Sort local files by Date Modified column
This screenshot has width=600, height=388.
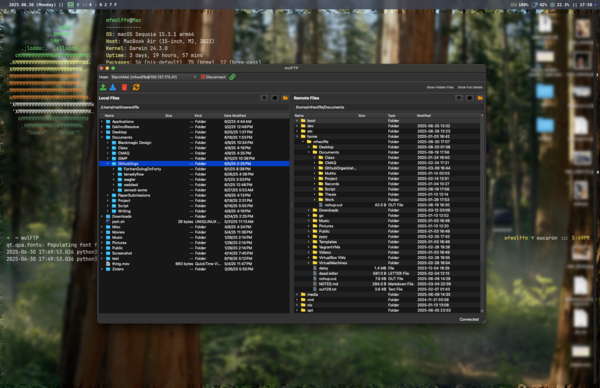[235, 116]
